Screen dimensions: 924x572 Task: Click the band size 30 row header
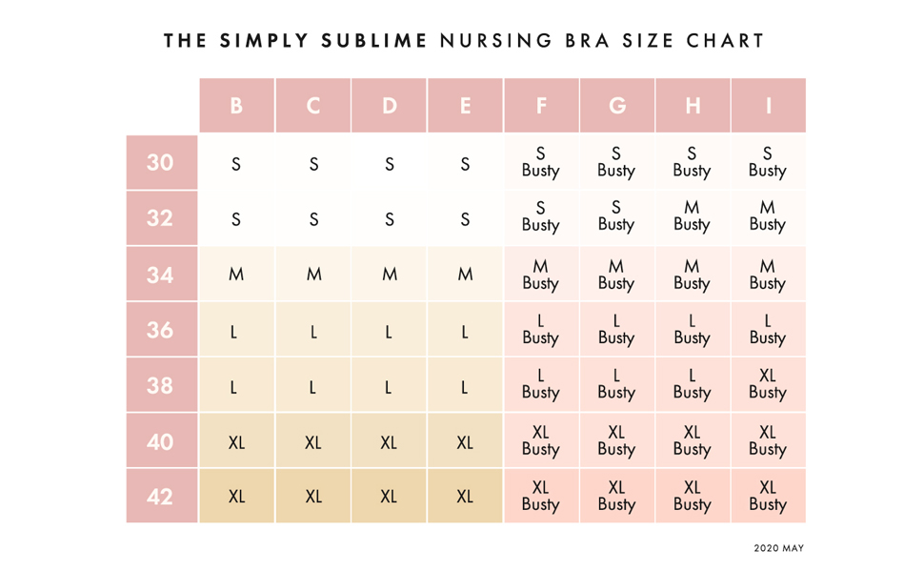161,163
